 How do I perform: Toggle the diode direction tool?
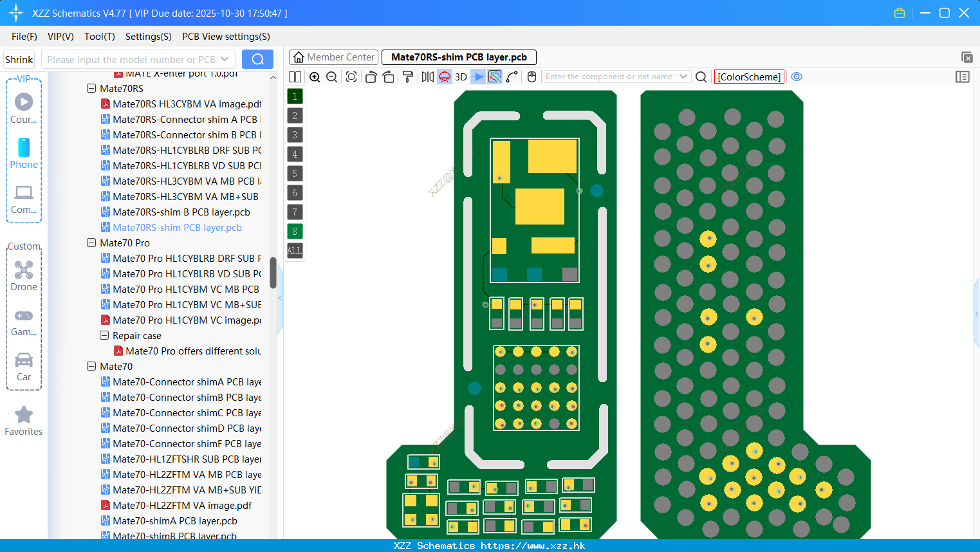pos(478,77)
